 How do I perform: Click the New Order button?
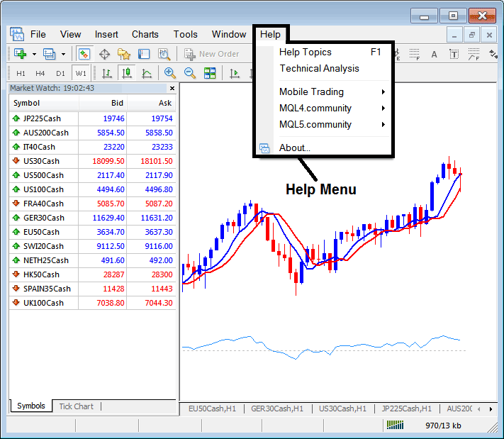[212, 54]
